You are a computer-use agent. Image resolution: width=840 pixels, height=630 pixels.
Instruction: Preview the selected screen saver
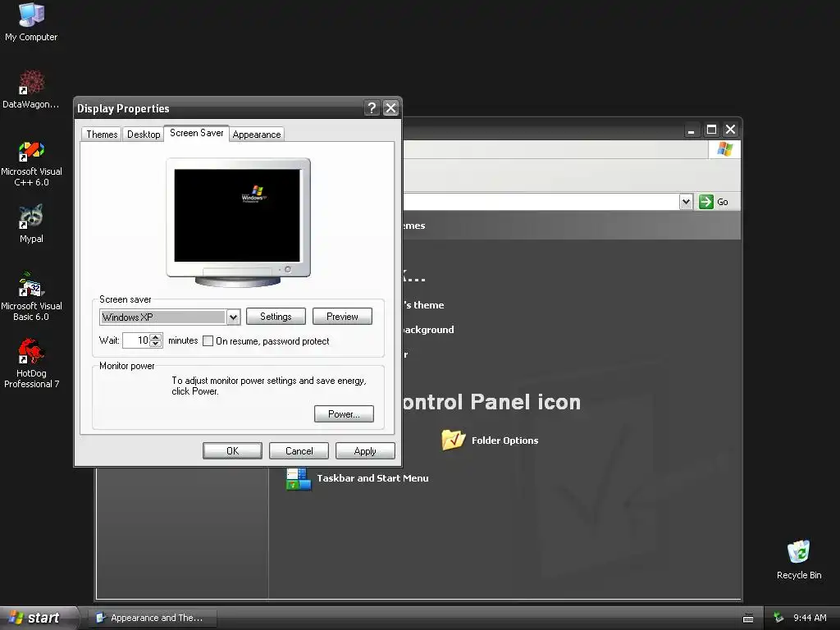[342, 317]
